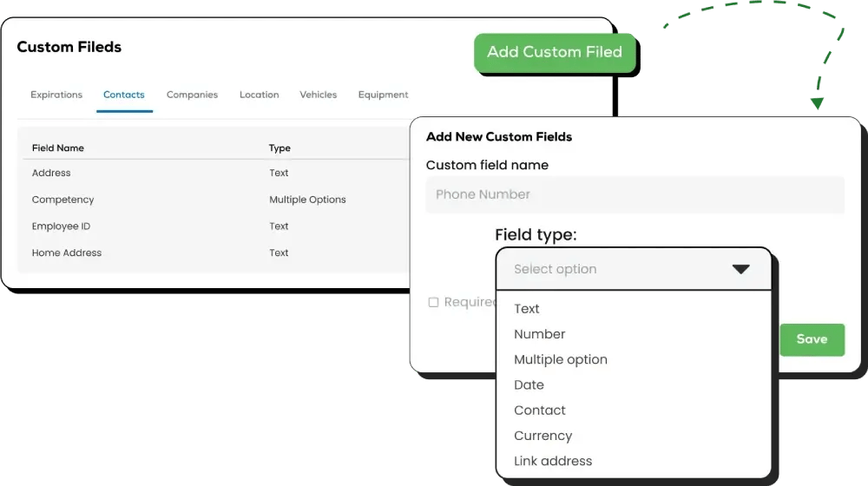Select the Address field row name

(51, 173)
